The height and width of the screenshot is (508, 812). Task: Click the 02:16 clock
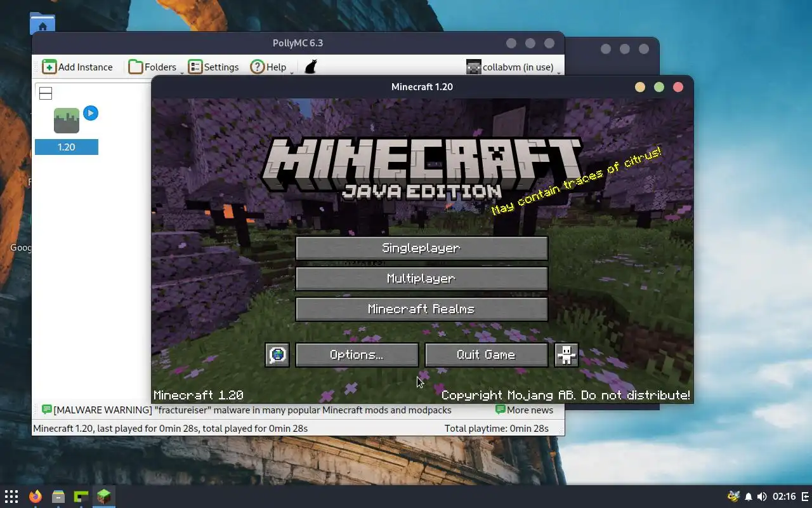(785, 497)
